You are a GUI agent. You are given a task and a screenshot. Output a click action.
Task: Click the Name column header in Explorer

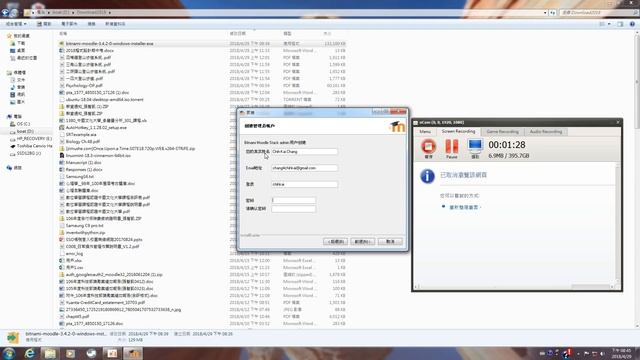(63, 33)
